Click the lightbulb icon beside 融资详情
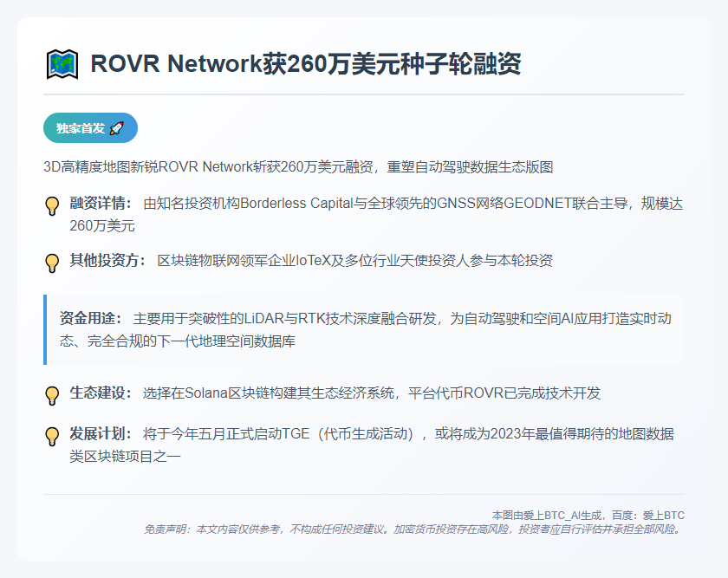 (52, 205)
